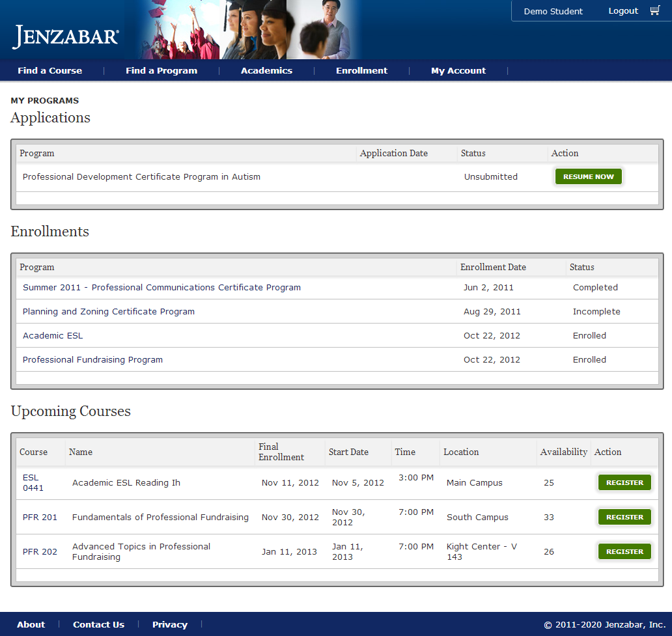Click the About footer link
This screenshot has width=672, height=636.
[31, 624]
